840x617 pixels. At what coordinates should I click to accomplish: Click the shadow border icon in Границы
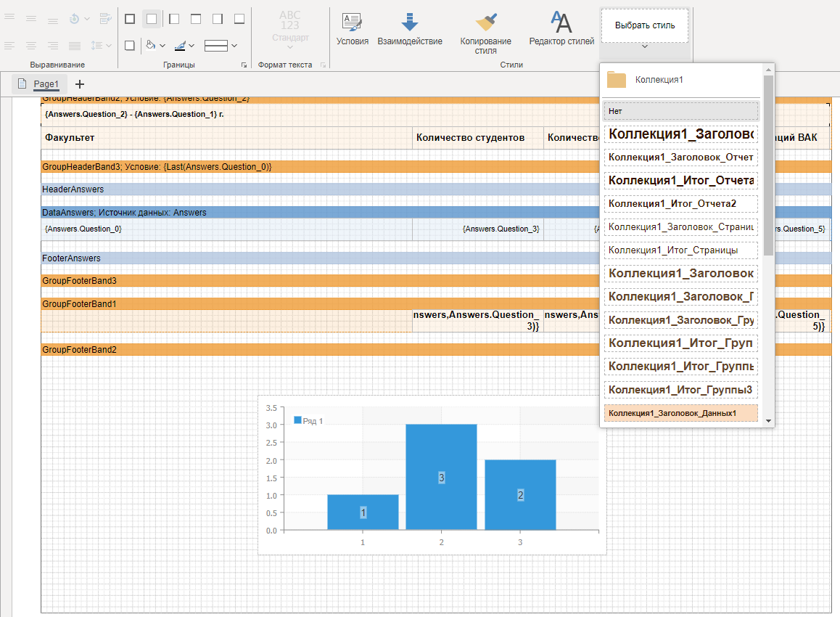click(129, 46)
